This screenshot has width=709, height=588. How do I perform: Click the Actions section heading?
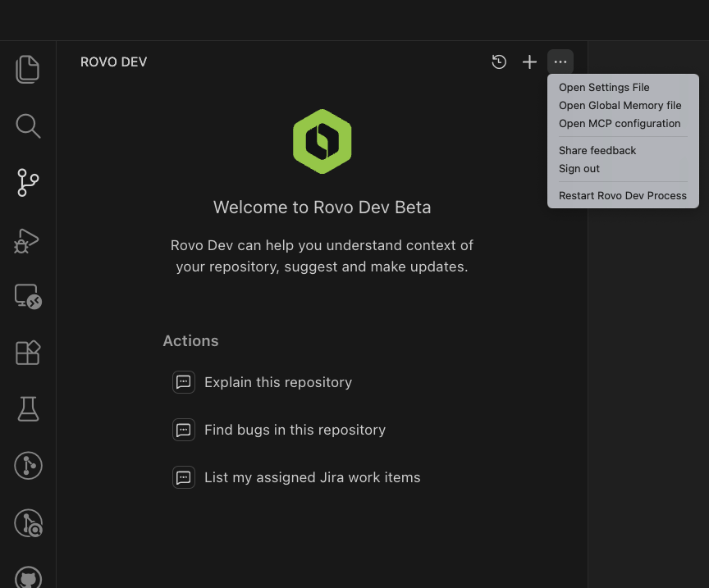[190, 341]
